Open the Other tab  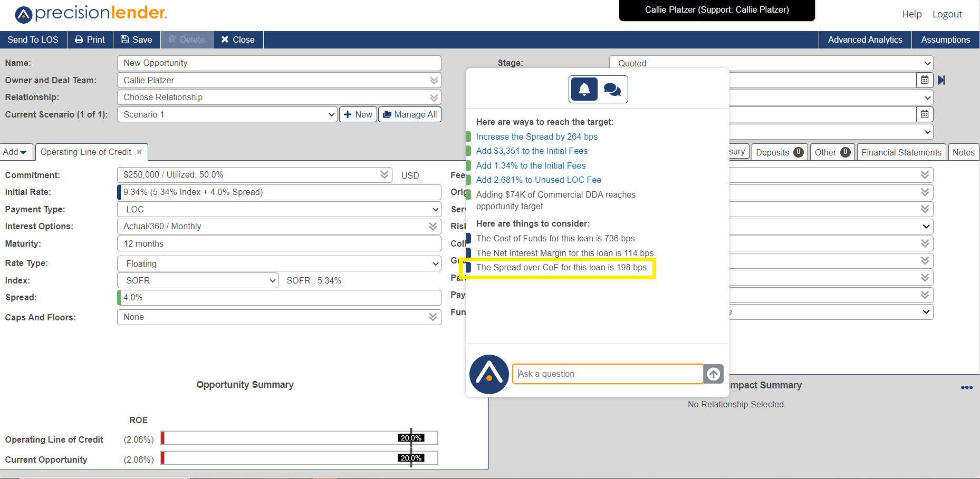coord(832,152)
